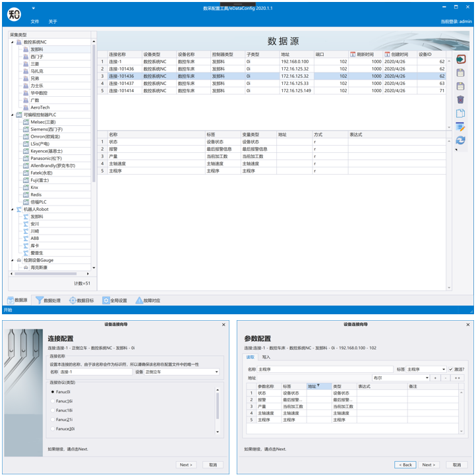Click the < Back button
This screenshot has height=475, width=476.
pyautogui.click(x=405, y=464)
